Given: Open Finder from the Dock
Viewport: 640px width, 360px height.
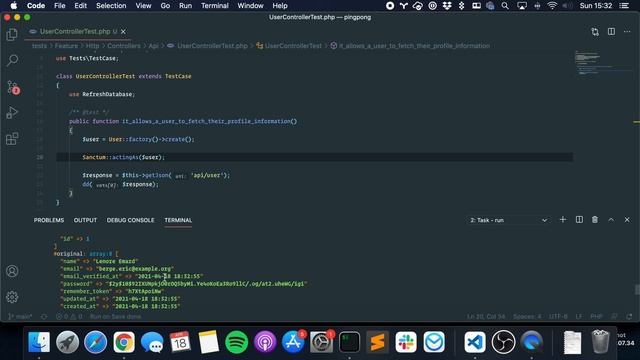Looking at the screenshot, I should pyautogui.click(x=39, y=342).
